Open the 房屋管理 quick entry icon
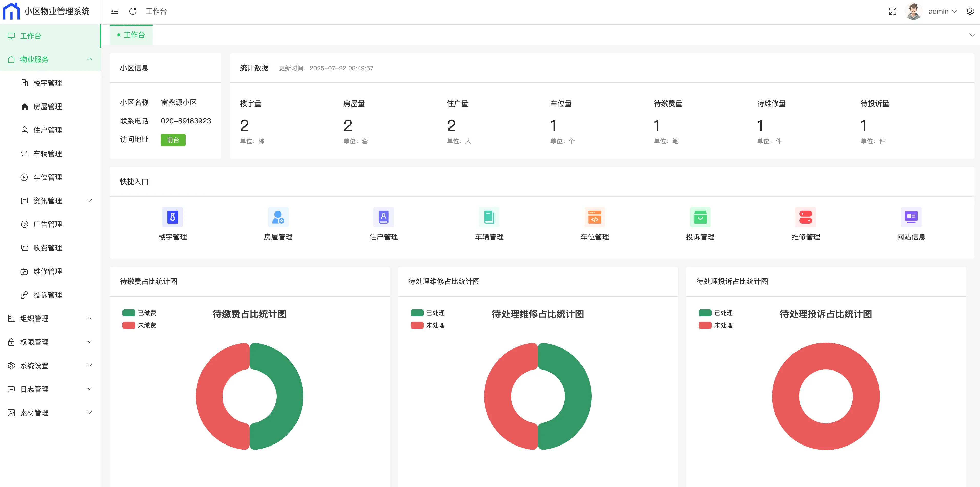980x487 pixels. click(278, 217)
